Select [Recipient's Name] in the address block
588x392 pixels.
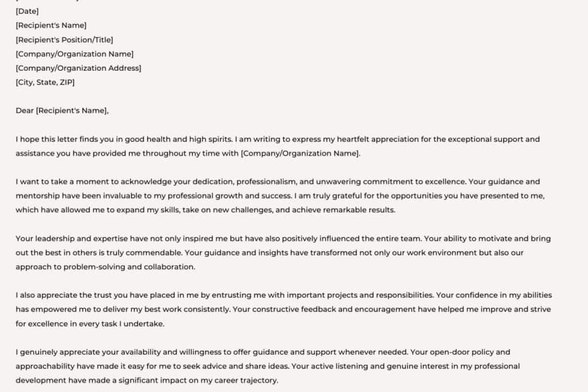(51, 25)
